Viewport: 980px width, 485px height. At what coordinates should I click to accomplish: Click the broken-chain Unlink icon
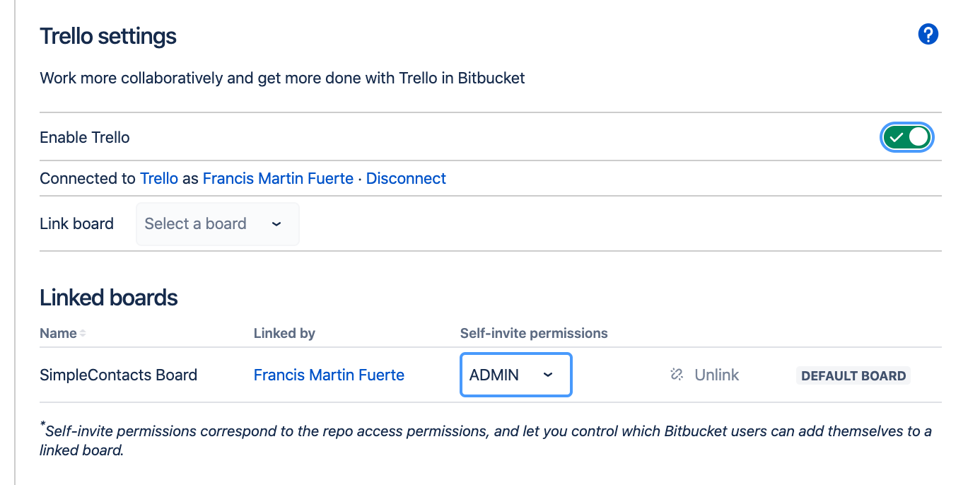677,375
